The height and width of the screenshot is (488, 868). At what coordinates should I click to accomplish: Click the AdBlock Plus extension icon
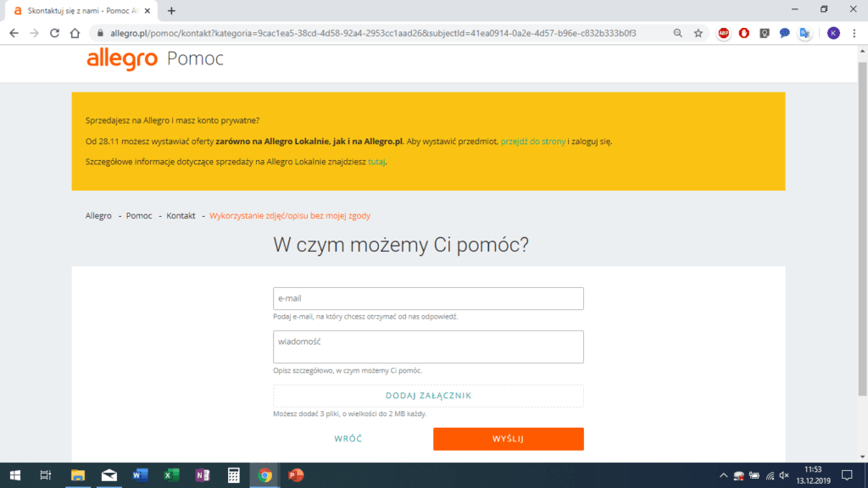(724, 33)
